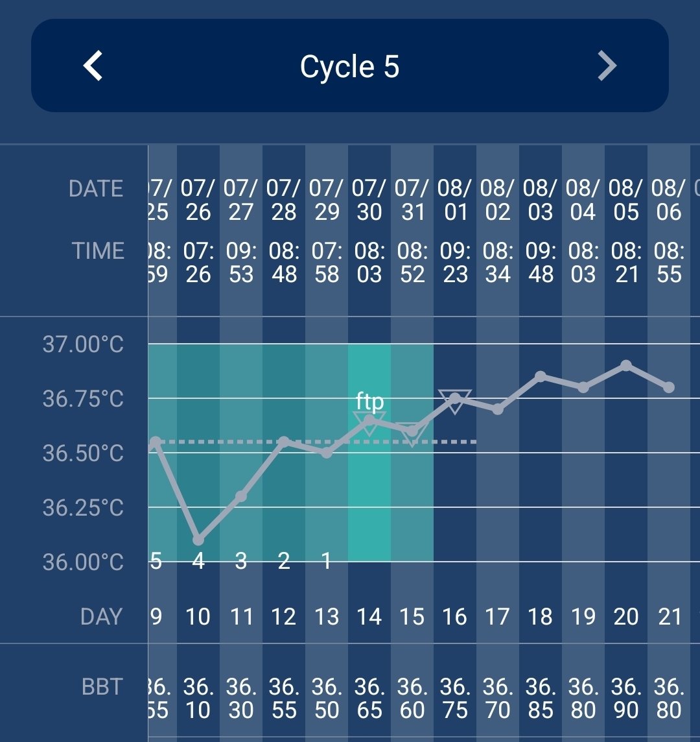The height and width of the screenshot is (742, 700).
Task: Go to next cycle with right arrow
Action: [607, 66]
